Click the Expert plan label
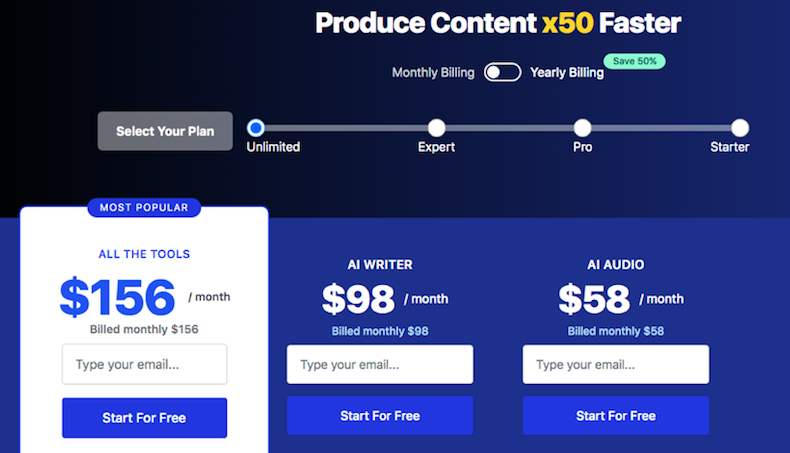Image resolution: width=790 pixels, height=453 pixels. 436,147
